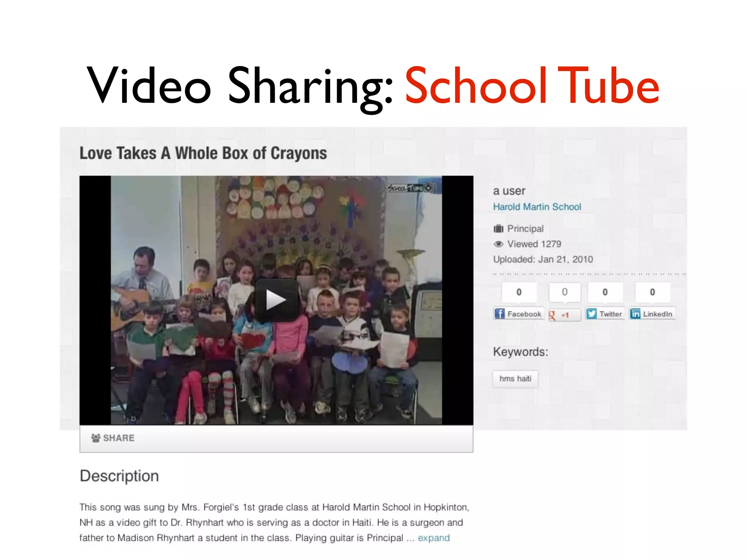Click the SchoolTube watermark logo in video
747x560 pixels.
[410, 188]
